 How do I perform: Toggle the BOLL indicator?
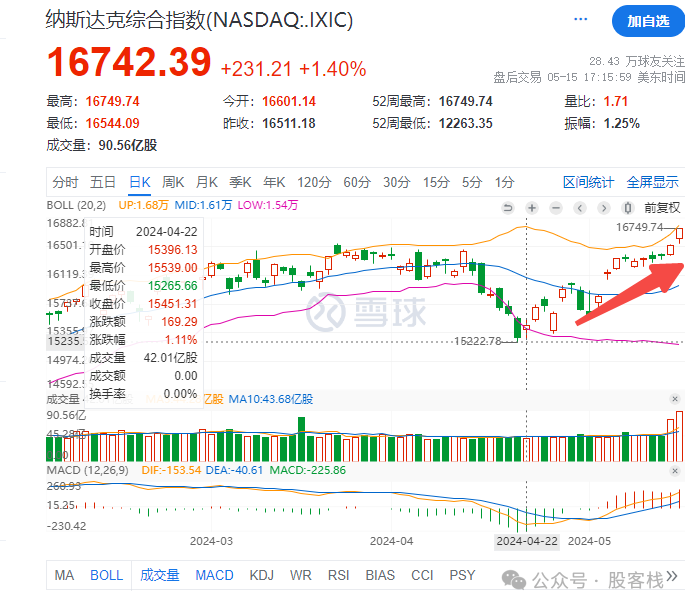point(107,575)
